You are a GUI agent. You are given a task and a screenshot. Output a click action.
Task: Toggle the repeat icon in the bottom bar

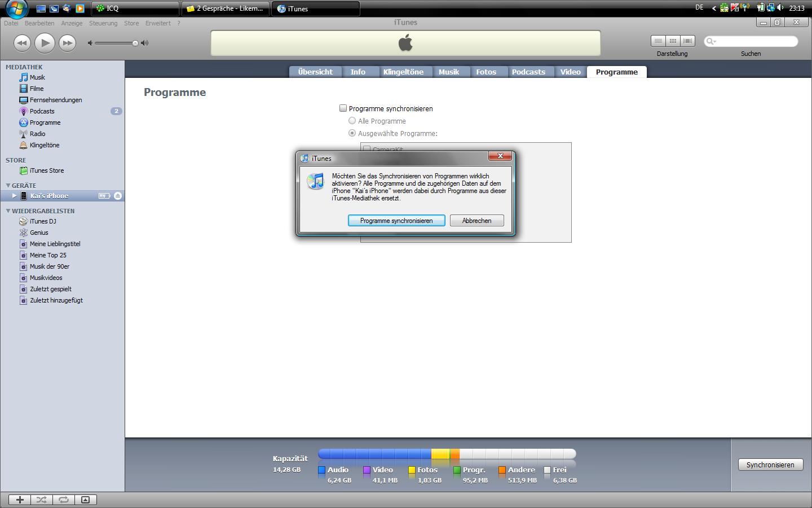tap(63, 500)
